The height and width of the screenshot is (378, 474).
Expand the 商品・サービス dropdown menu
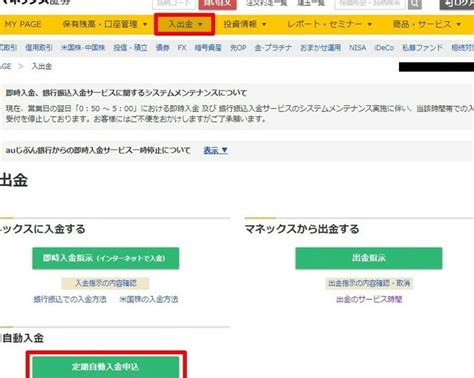coord(427,24)
